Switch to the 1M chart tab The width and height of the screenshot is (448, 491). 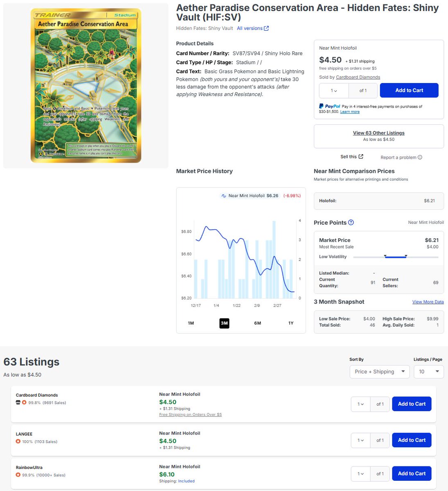click(191, 323)
